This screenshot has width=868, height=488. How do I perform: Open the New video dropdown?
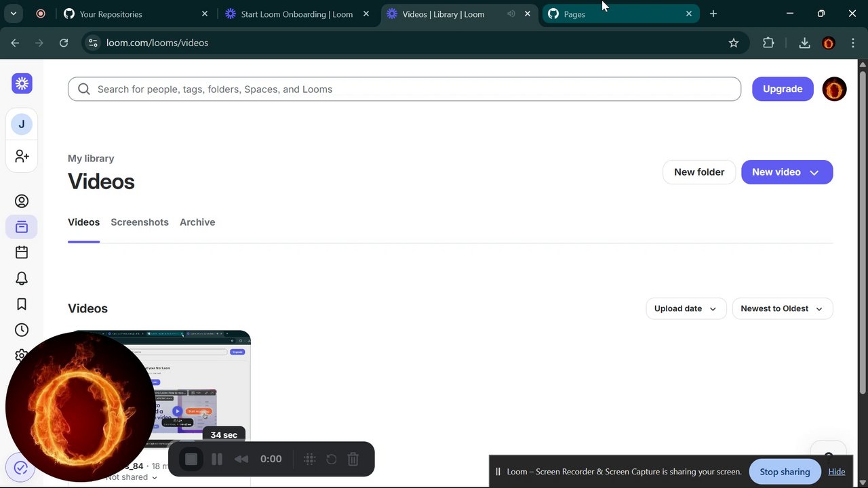787,172
